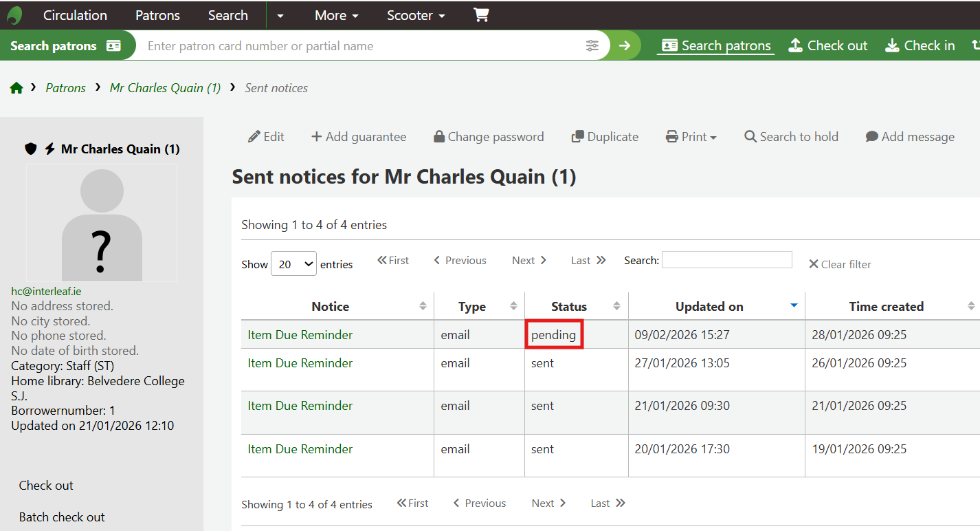
Task: Click the lightning bolt icon beside patron name
Action: pos(49,149)
